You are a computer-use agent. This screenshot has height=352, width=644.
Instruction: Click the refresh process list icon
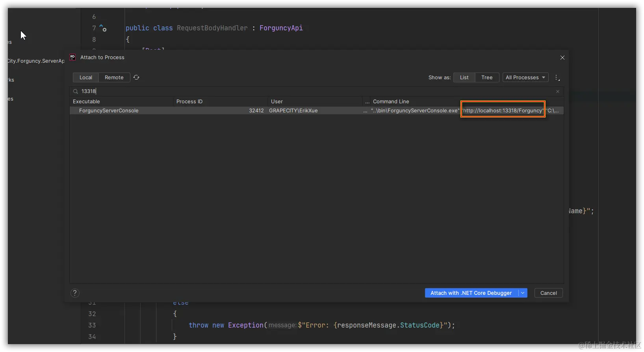[x=136, y=77]
